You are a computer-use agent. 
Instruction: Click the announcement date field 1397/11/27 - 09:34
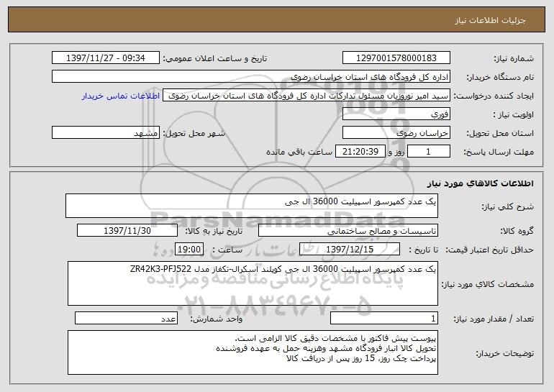[x=106, y=58]
